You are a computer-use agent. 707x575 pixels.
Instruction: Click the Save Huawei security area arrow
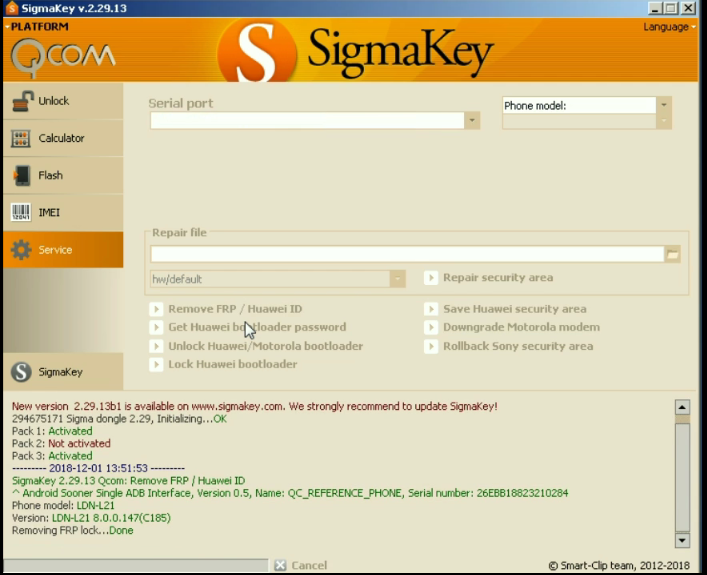431,309
